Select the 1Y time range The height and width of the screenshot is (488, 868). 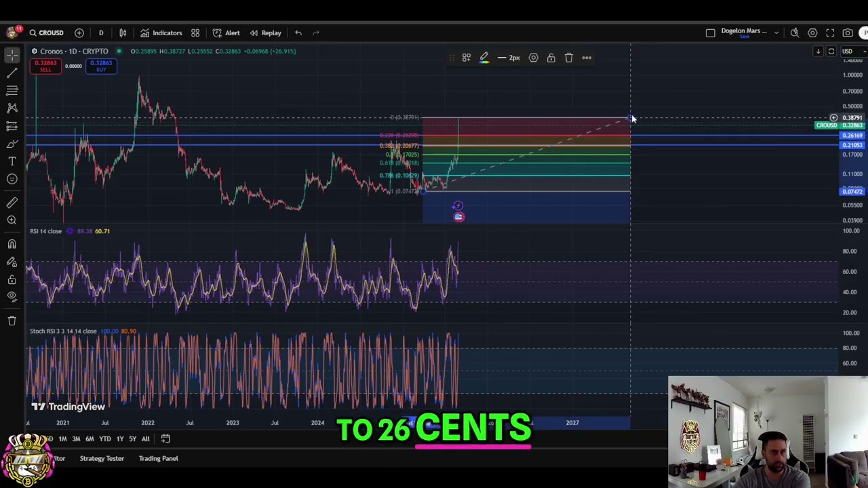point(120,439)
